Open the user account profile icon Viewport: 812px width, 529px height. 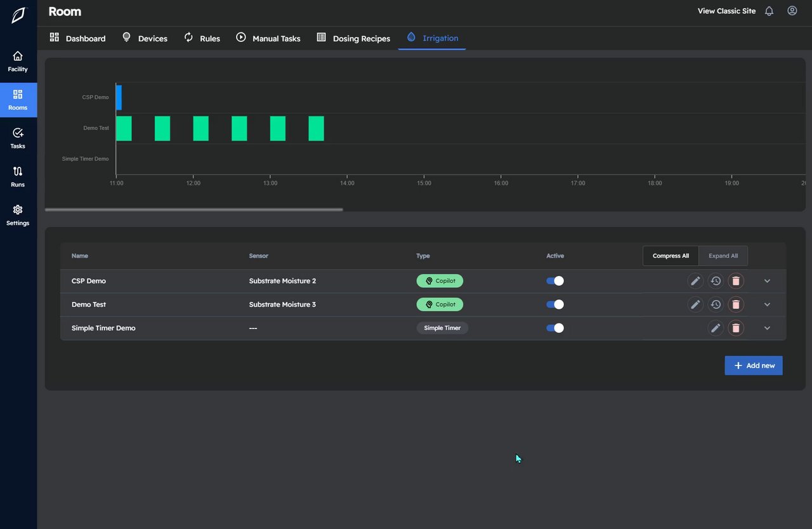click(792, 11)
